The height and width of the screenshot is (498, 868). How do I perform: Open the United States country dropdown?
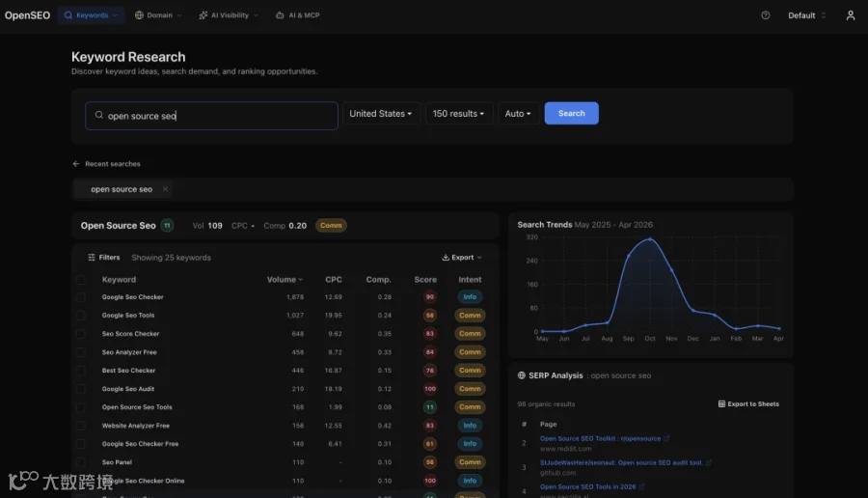point(381,114)
